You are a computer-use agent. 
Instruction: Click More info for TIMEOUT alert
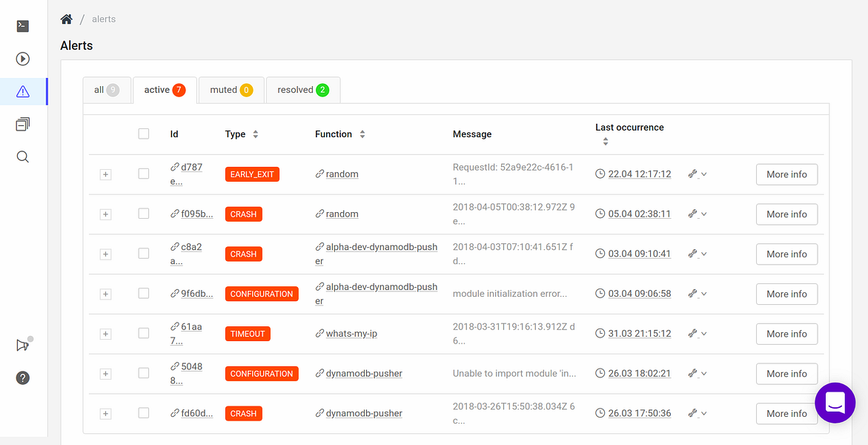[786, 334]
